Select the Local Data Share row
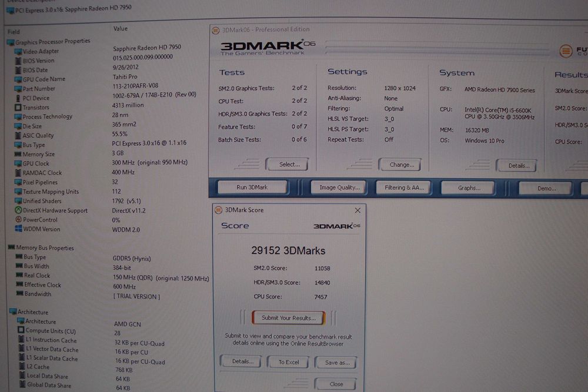The image size is (588, 392). coord(75,377)
